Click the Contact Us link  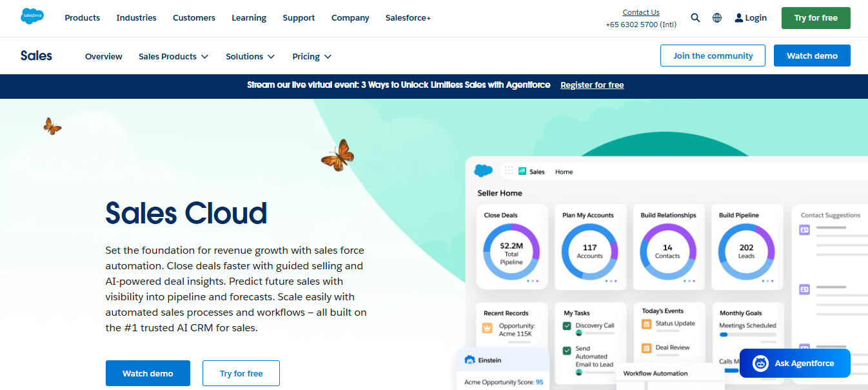pos(641,12)
